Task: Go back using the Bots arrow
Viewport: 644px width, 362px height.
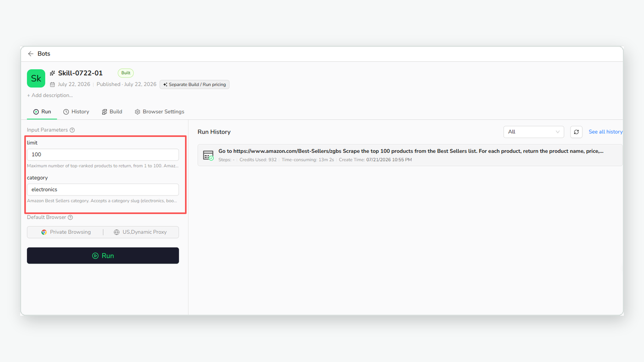Action: [31, 54]
